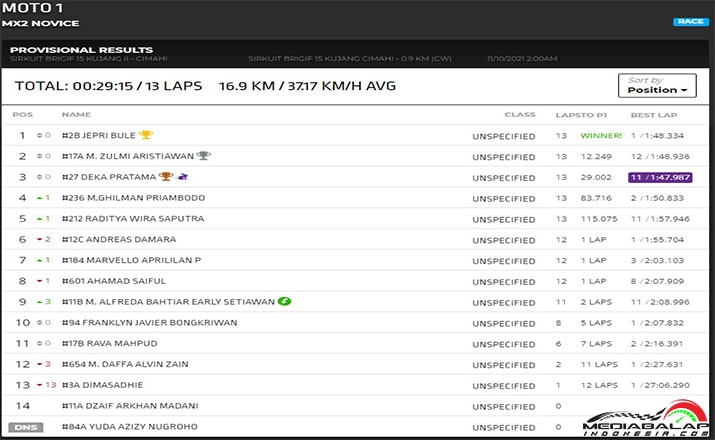Click green up arrow for Marvello Aprililan P

click(x=40, y=260)
